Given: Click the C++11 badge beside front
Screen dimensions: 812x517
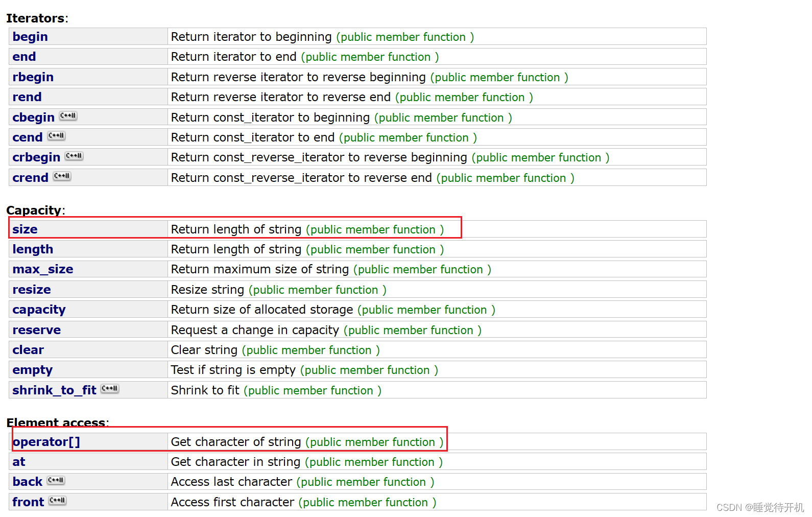Looking at the screenshot, I should pyautogui.click(x=58, y=501).
